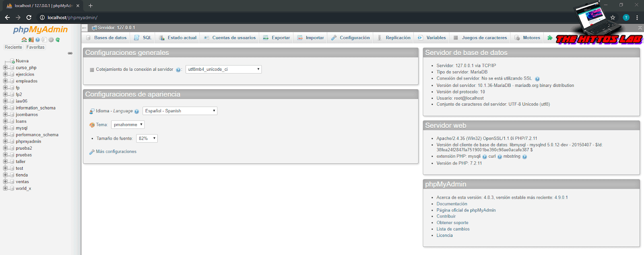Open navigation panel settings gear icon

(51, 40)
